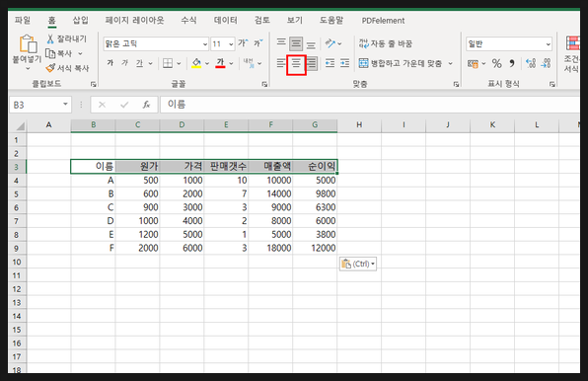Click the decrease indent icon

click(x=330, y=63)
